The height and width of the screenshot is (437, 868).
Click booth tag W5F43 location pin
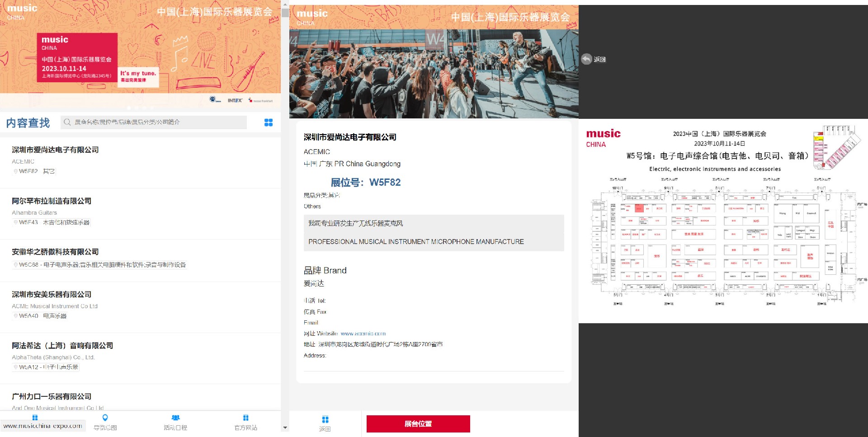[16, 222]
